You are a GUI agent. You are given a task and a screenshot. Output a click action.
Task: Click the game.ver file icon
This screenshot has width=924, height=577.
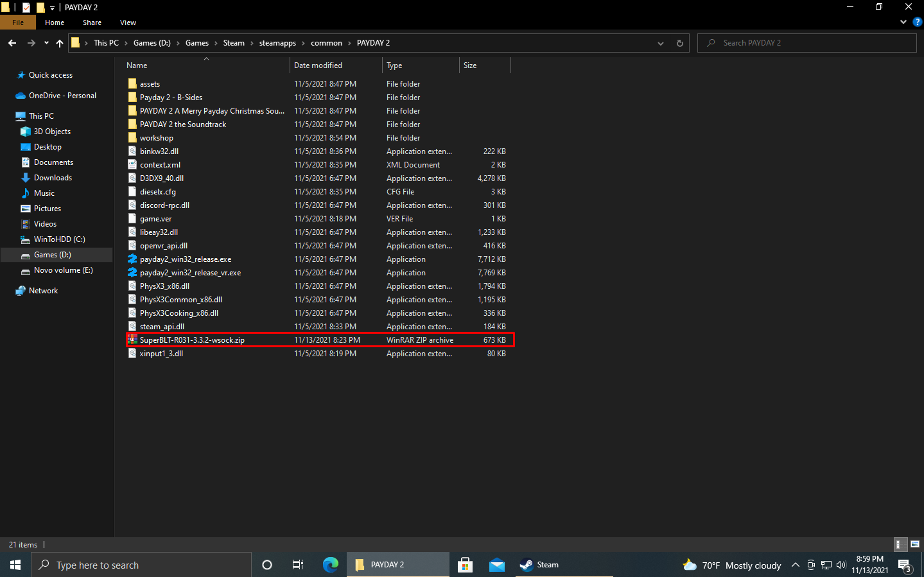click(x=132, y=219)
